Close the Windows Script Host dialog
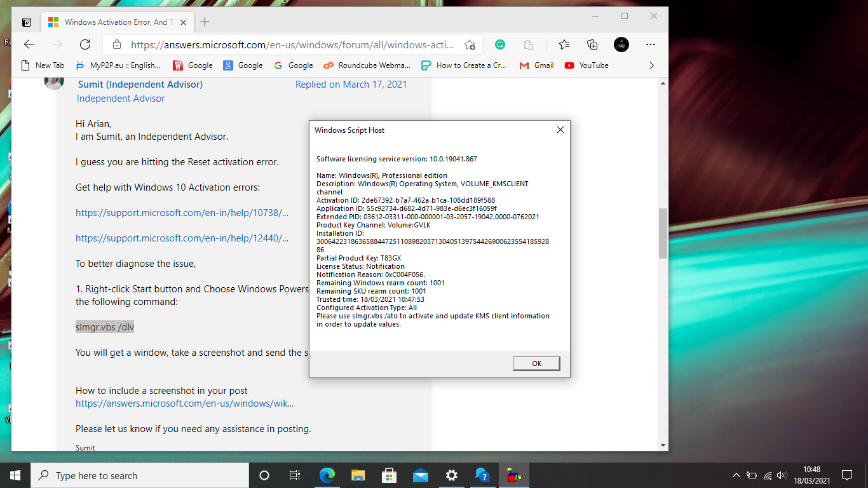 coord(560,130)
